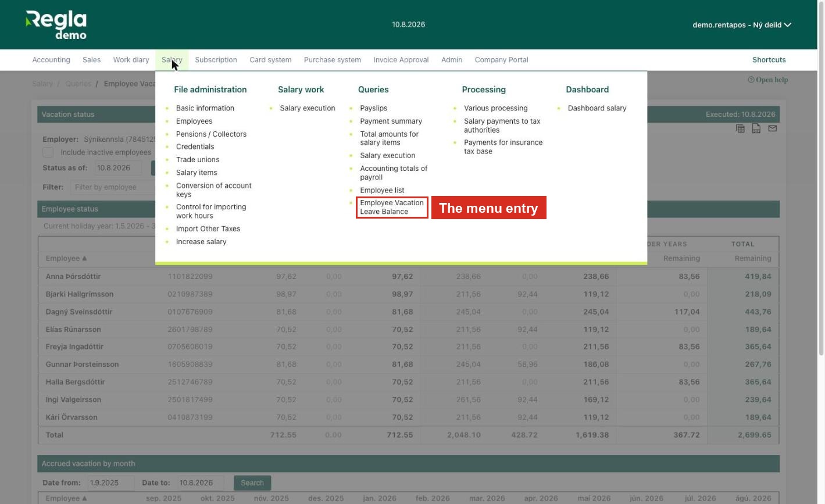The height and width of the screenshot is (504, 825).
Task: Open the Accounting menu
Action: point(51,60)
